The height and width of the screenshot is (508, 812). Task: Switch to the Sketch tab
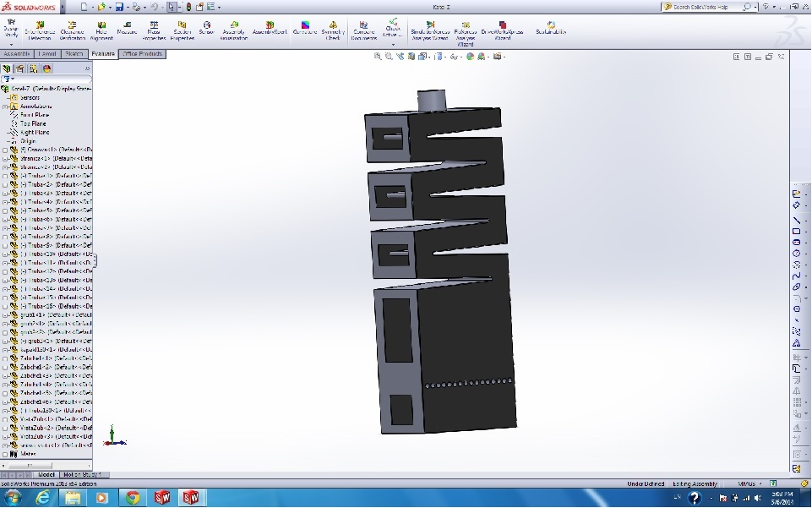click(x=74, y=54)
